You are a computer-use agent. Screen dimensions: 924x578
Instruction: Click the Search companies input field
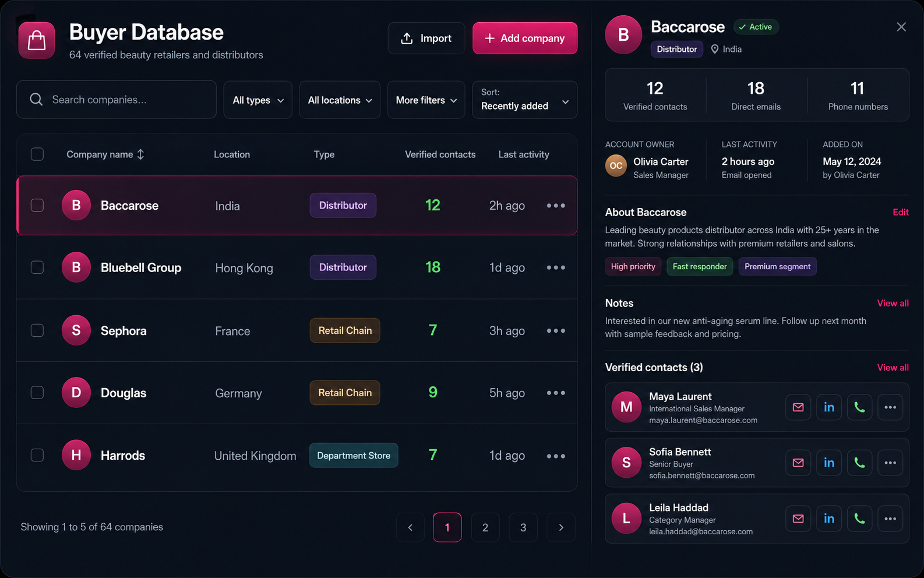tap(117, 100)
